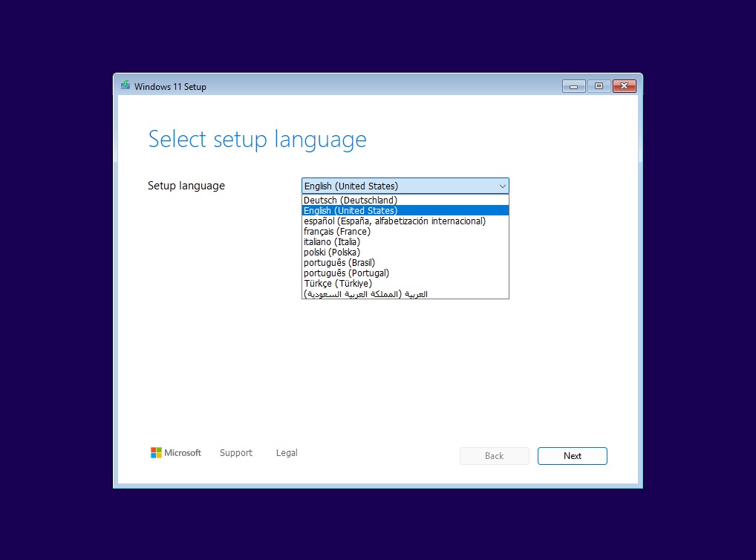Close the Windows 11 Setup window
The image size is (756, 560).
(625, 86)
